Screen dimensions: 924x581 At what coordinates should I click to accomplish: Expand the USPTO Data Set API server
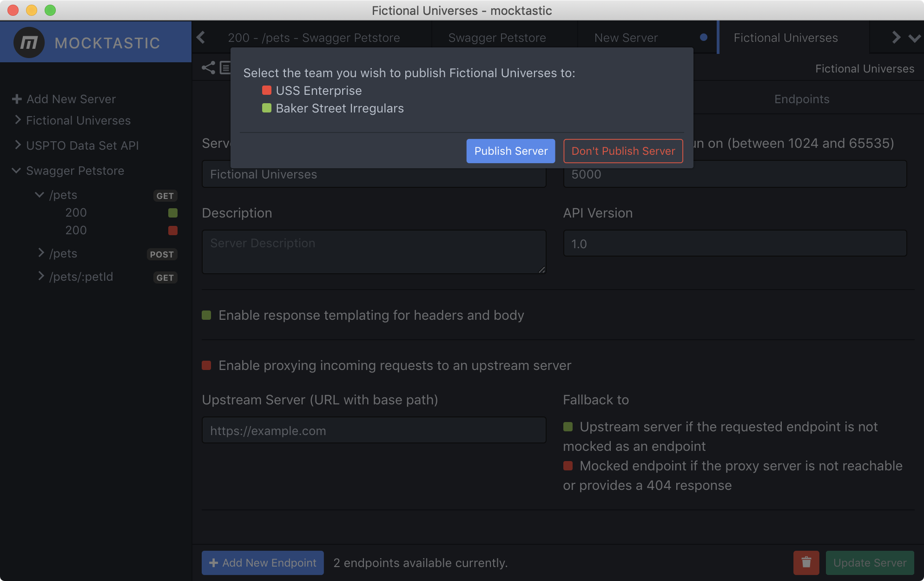(x=18, y=145)
